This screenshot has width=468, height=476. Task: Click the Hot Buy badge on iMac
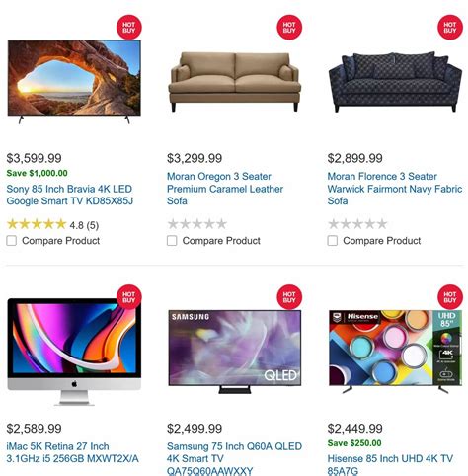[x=129, y=297]
